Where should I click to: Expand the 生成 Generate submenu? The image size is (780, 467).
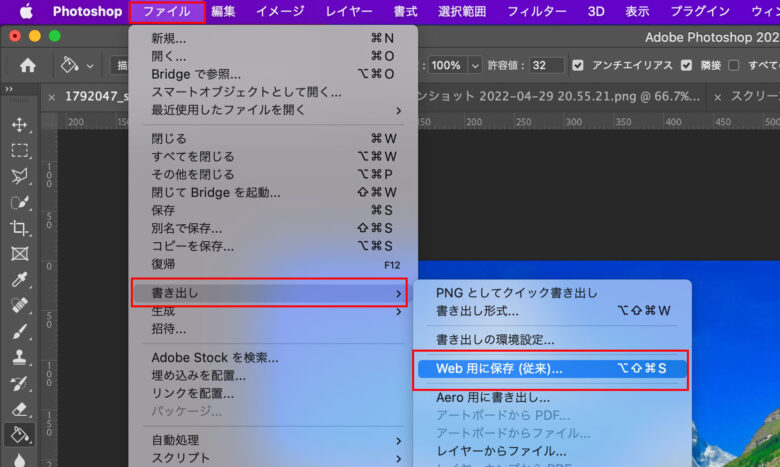tap(273, 311)
